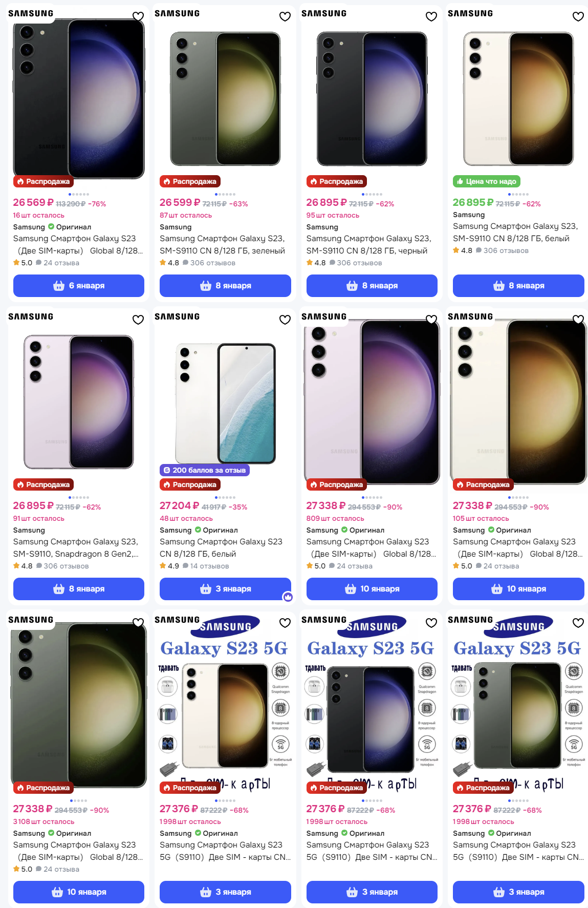
Task: Add green 27 338 ₽ phone, delivery '10 января'
Action: (x=79, y=892)
